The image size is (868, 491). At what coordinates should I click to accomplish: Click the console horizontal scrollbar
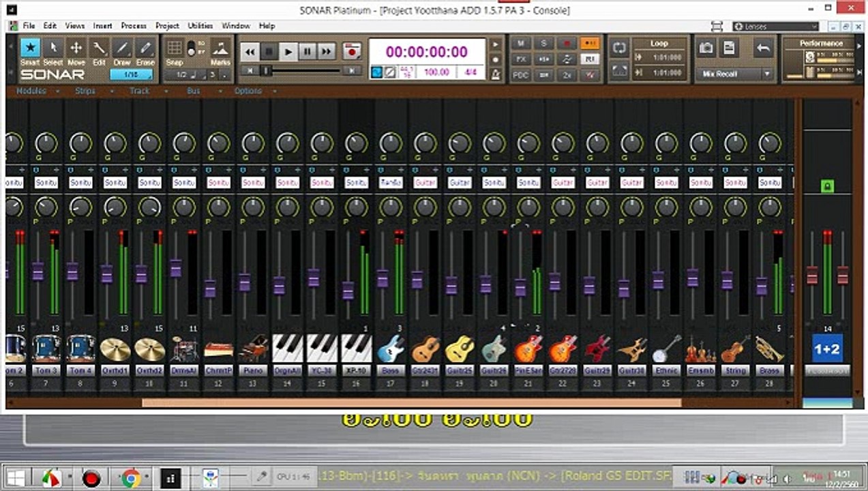coord(411,402)
